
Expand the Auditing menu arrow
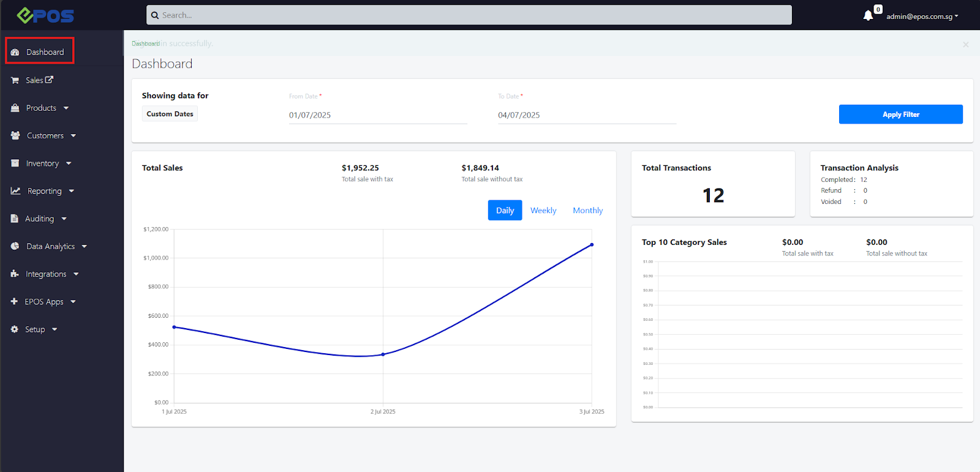tap(64, 219)
